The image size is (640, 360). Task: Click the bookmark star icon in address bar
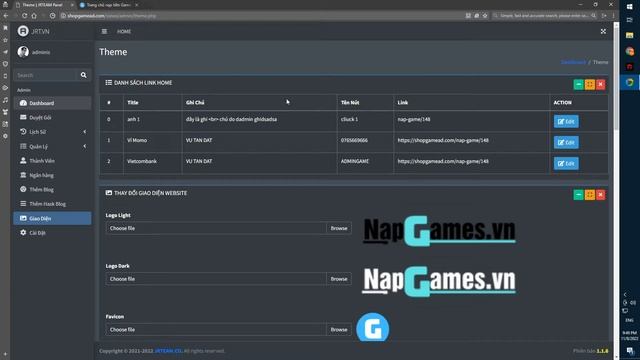coord(485,16)
